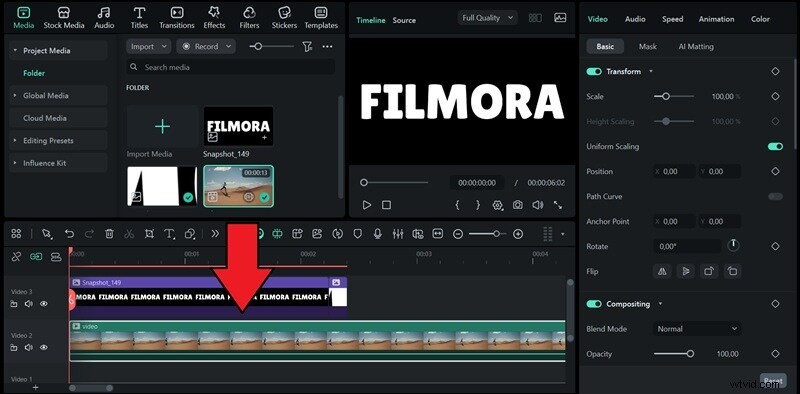Open the Speed properties tab

[672, 19]
